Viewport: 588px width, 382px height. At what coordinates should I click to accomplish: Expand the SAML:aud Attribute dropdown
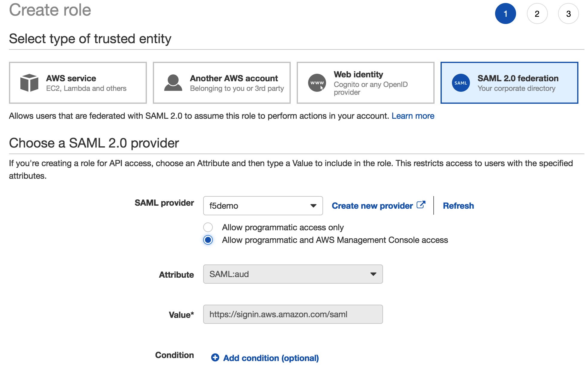(293, 274)
